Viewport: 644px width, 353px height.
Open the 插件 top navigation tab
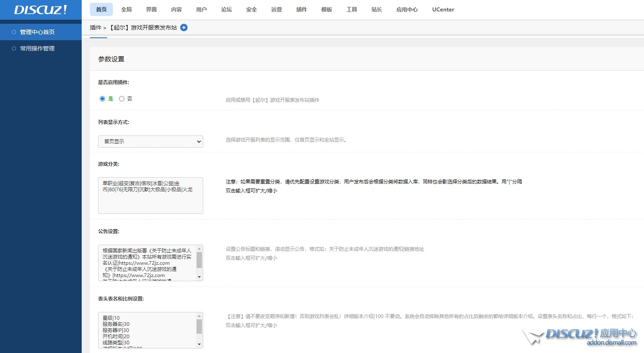(302, 9)
